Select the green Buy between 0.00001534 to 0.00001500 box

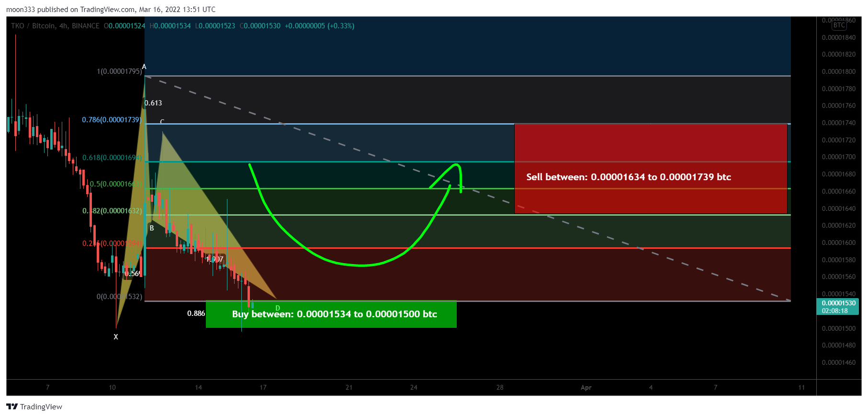[331, 314]
